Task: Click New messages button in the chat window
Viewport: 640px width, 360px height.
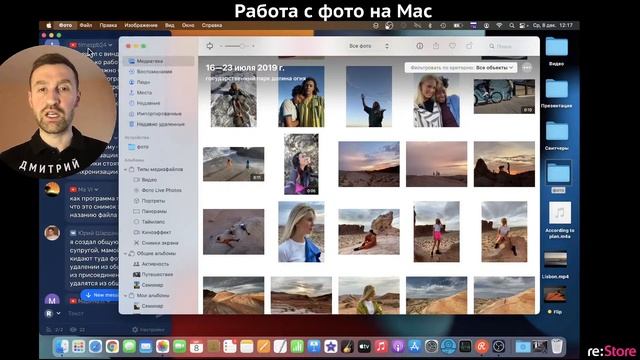Action: click(x=100, y=295)
